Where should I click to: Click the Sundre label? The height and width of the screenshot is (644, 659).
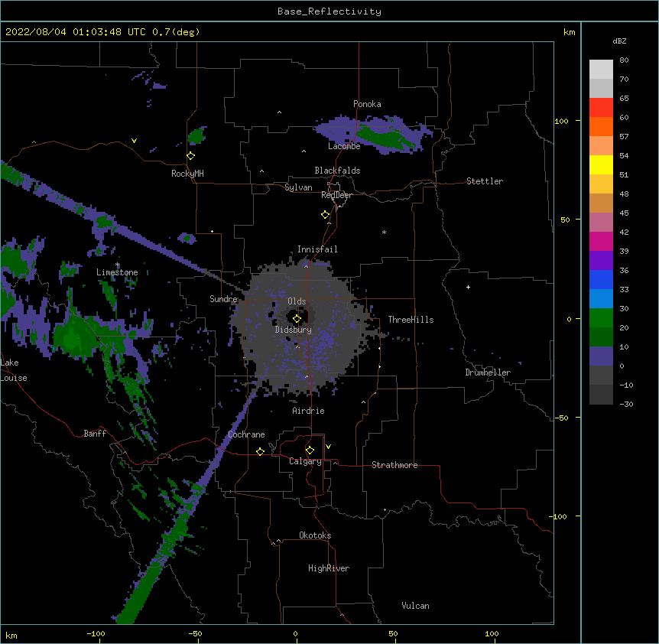click(223, 299)
